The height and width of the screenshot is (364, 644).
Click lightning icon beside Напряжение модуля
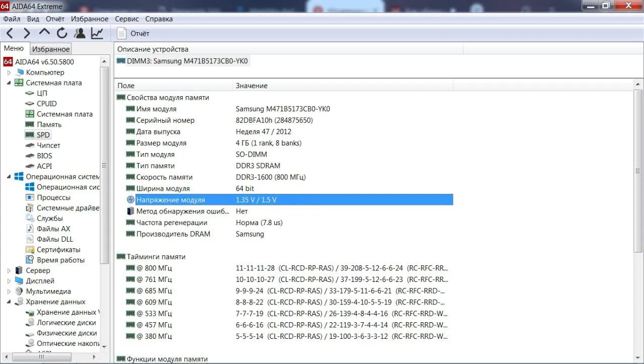[130, 200]
